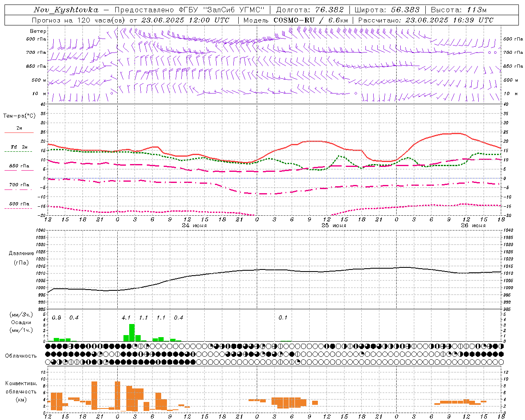This screenshot has height=420, width=525.
Task: Click the 4.1 precipitation total value
Action: [126, 318]
